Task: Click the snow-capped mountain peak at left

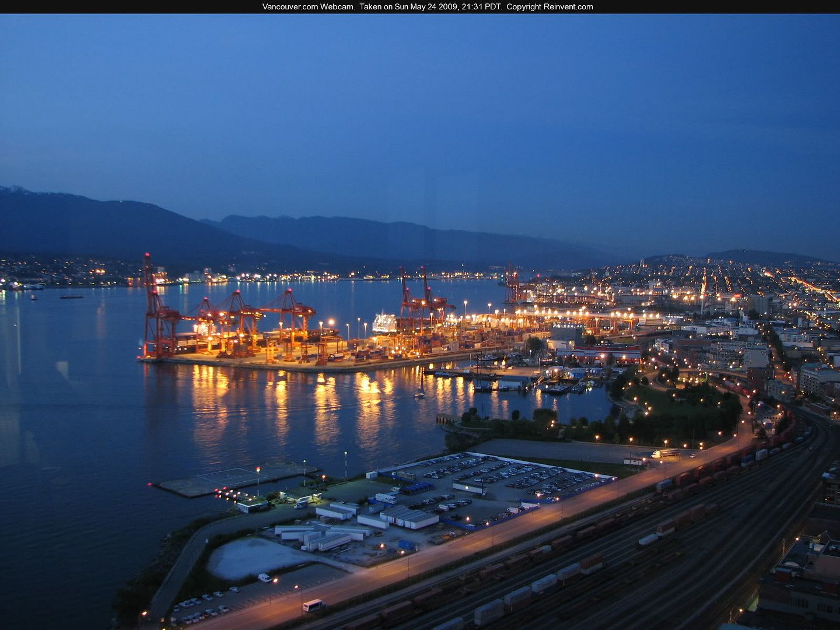Action: click(17, 191)
